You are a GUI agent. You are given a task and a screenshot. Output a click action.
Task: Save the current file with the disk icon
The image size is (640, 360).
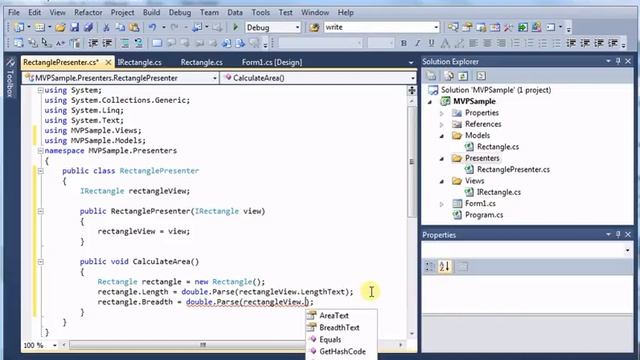point(74,27)
